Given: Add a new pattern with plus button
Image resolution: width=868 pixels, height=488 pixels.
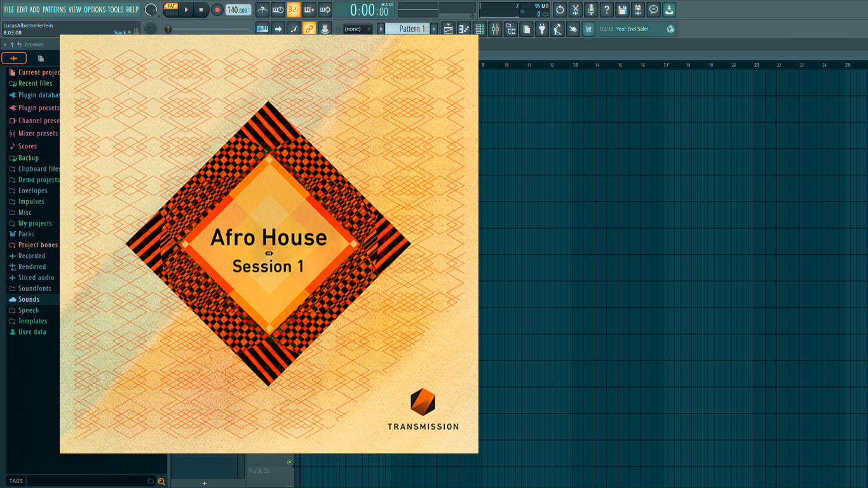Looking at the screenshot, I should [434, 29].
